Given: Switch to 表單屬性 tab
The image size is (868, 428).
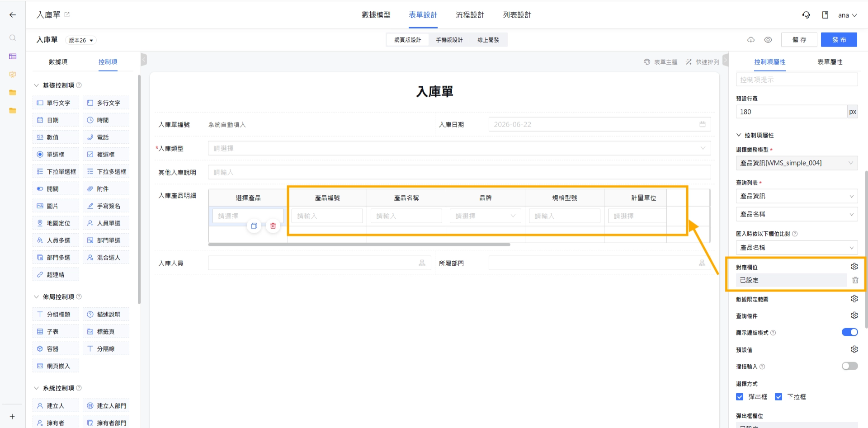Looking at the screenshot, I should tap(830, 62).
